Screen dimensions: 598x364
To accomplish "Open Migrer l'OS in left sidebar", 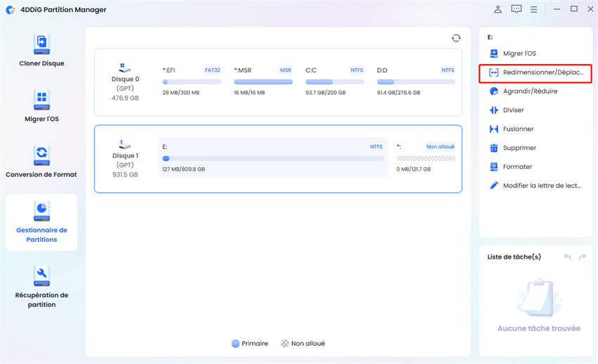I will [42, 105].
